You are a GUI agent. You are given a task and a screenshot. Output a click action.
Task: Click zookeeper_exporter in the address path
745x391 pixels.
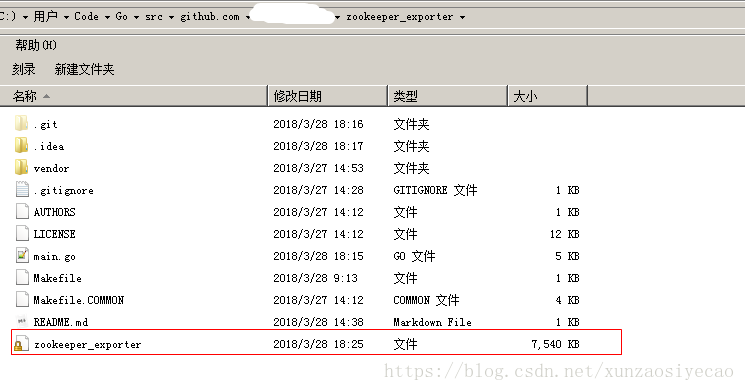[400, 17]
